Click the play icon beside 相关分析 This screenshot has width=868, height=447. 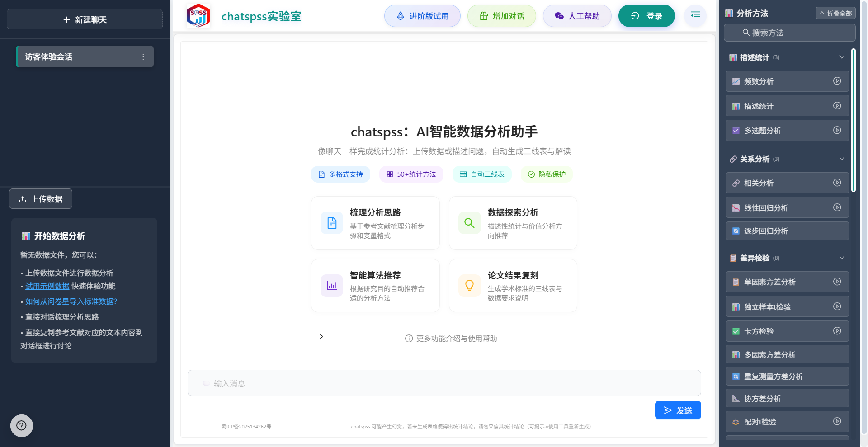coord(837,183)
